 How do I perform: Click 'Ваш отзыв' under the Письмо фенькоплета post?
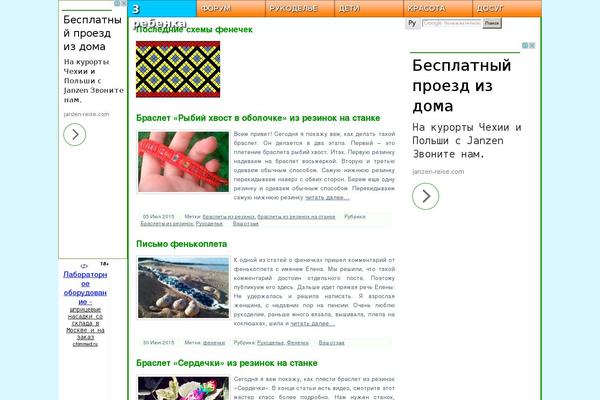pyautogui.click(x=331, y=343)
